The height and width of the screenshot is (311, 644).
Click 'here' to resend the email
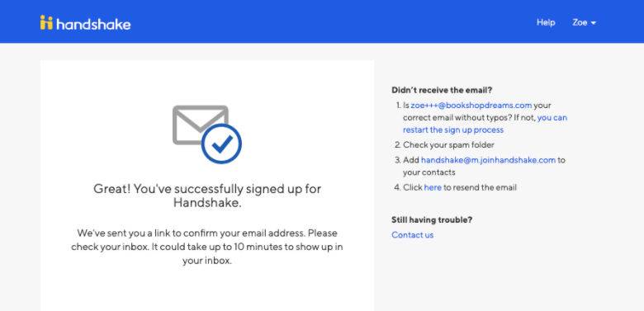click(x=433, y=187)
